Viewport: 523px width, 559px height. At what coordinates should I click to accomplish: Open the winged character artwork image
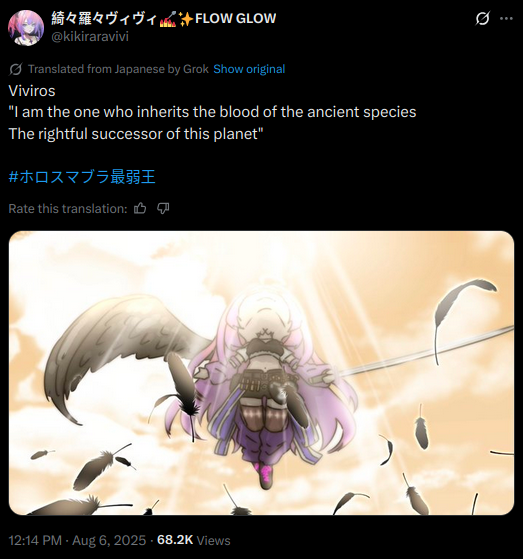(261, 373)
